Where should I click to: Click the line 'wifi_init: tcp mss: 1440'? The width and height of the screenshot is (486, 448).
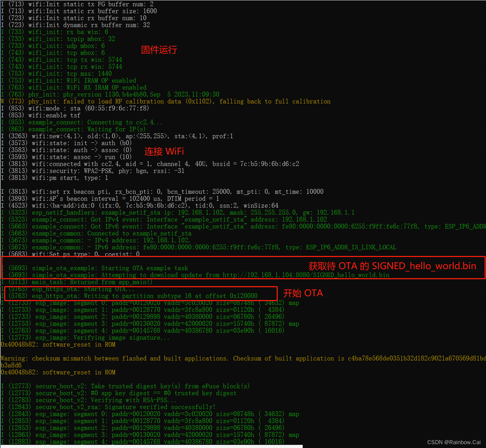pyautogui.click(x=56, y=74)
